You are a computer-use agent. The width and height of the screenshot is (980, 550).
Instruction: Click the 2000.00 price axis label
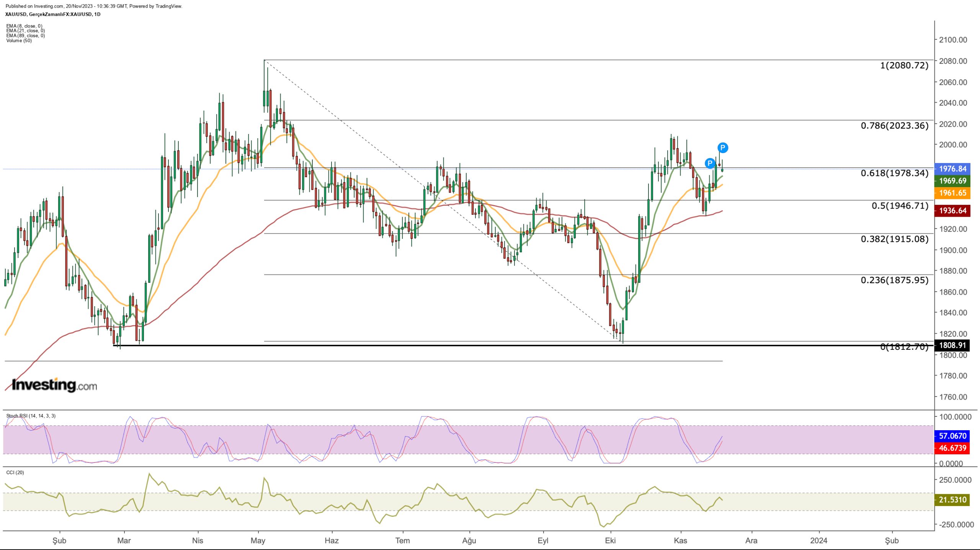(x=953, y=145)
